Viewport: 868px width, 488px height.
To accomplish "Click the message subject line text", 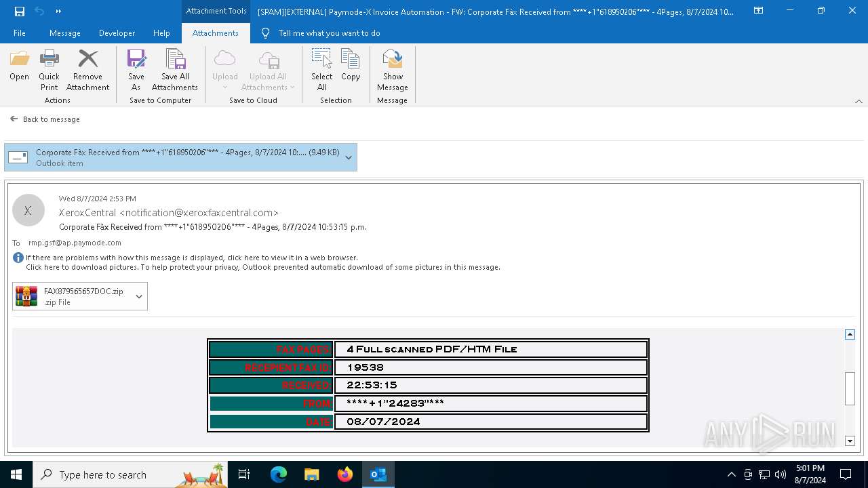I will [213, 227].
